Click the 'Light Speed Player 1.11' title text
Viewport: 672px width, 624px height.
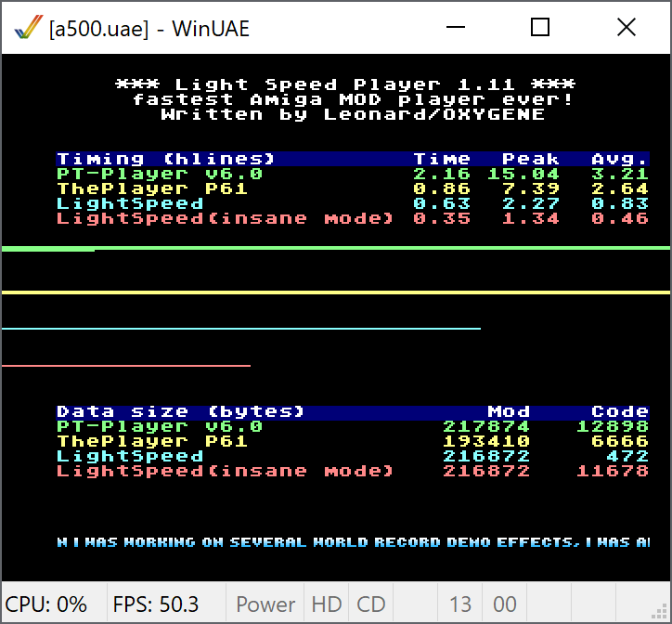click(345, 84)
